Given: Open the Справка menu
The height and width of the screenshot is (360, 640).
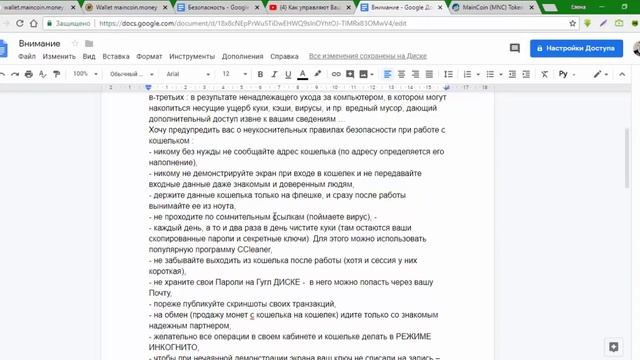Looking at the screenshot, I should tap(284, 56).
